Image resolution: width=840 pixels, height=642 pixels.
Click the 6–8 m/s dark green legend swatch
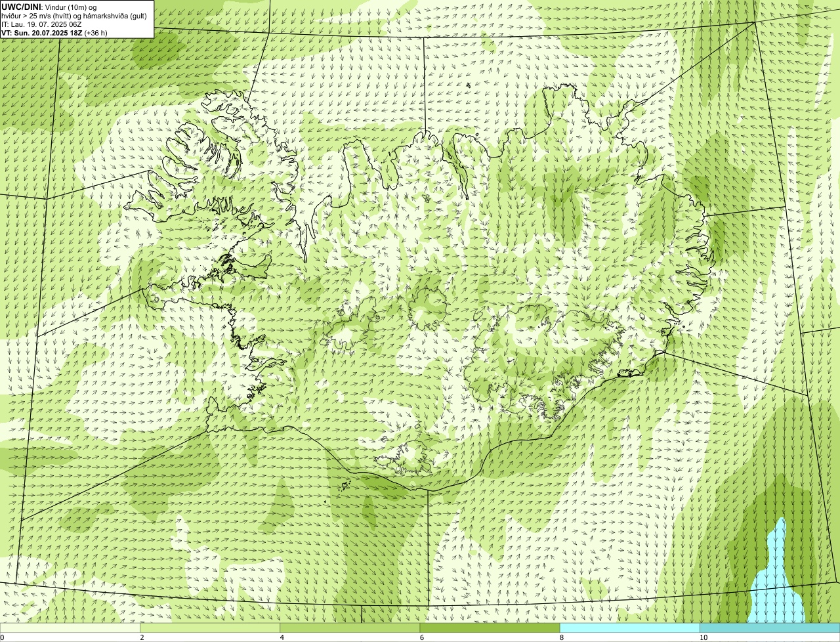point(490,628)
